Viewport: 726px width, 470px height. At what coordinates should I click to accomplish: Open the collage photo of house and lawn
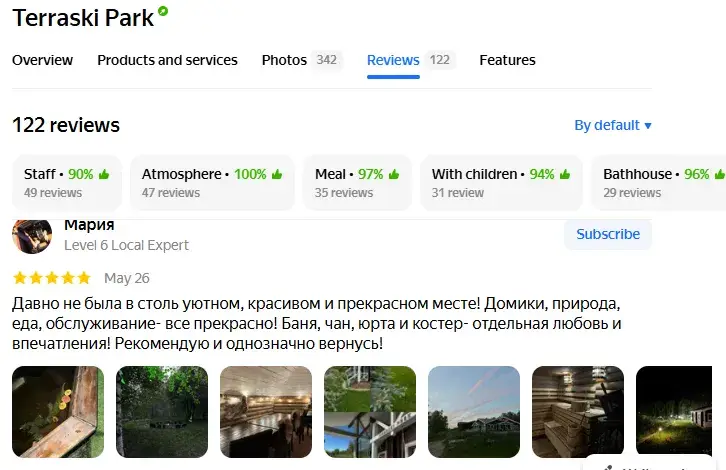click(x=370, y=412)
